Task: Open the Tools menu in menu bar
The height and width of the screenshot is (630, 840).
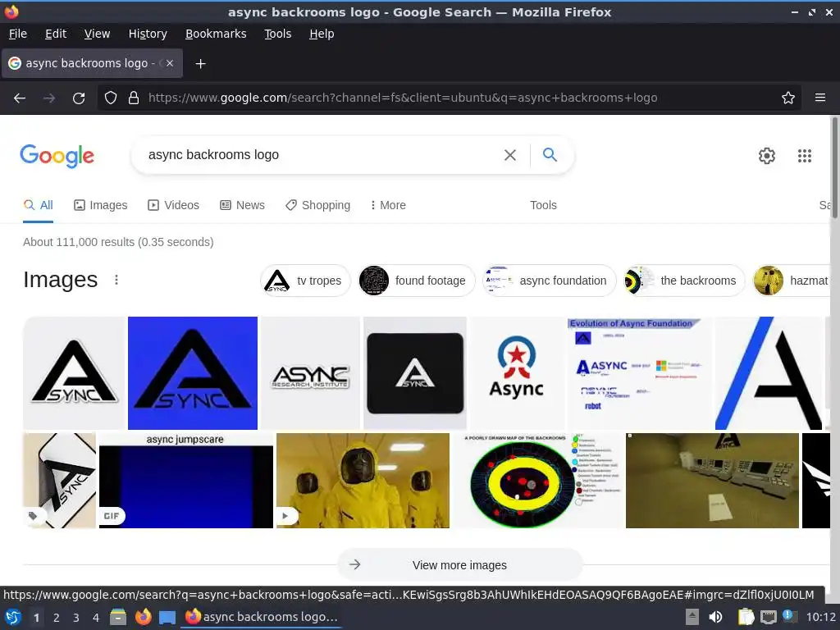Action: tap(277, 34)
